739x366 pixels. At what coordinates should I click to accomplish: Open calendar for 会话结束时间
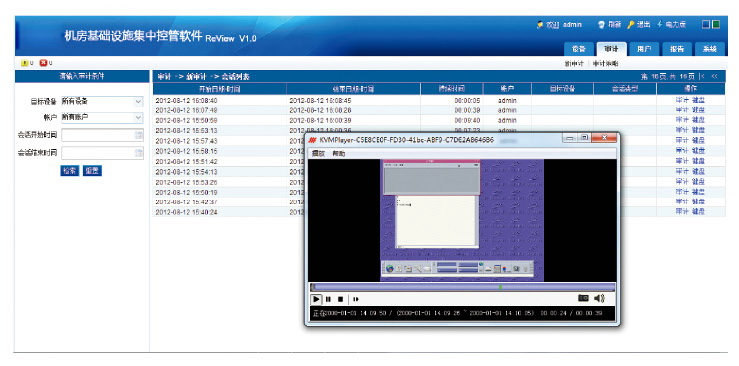coord(139,153)
